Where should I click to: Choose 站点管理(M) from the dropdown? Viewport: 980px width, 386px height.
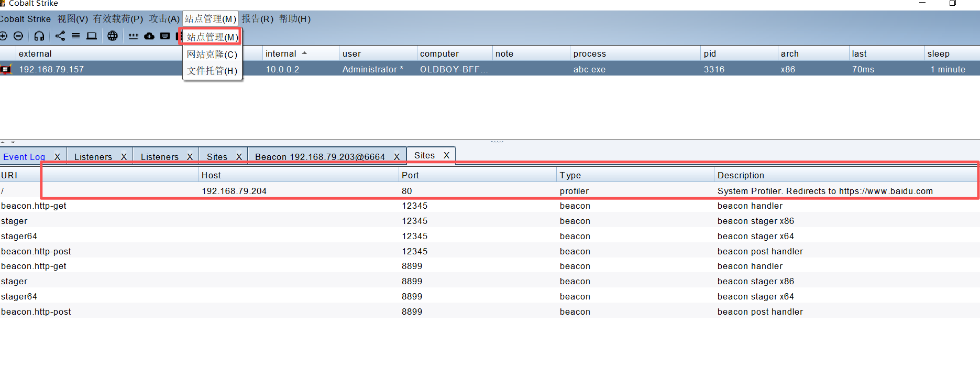(x=212, y=37)
